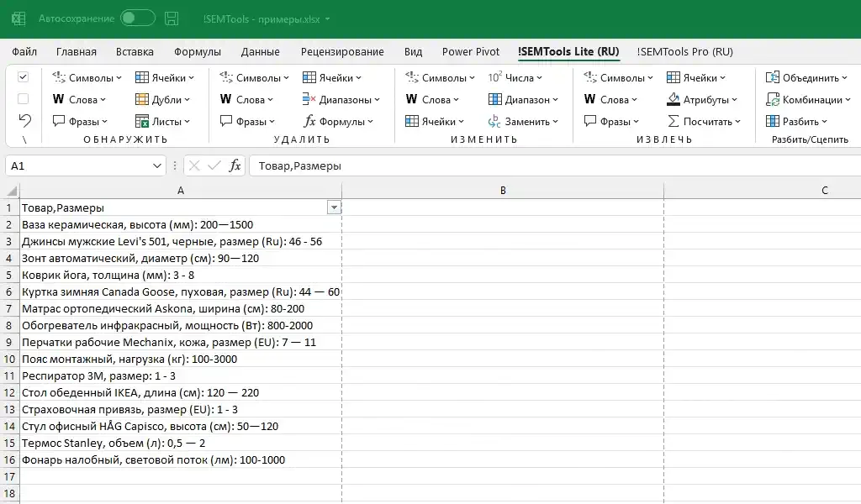
Task: Open the filter dropdown in cell A1
Action: pos(334,207)
